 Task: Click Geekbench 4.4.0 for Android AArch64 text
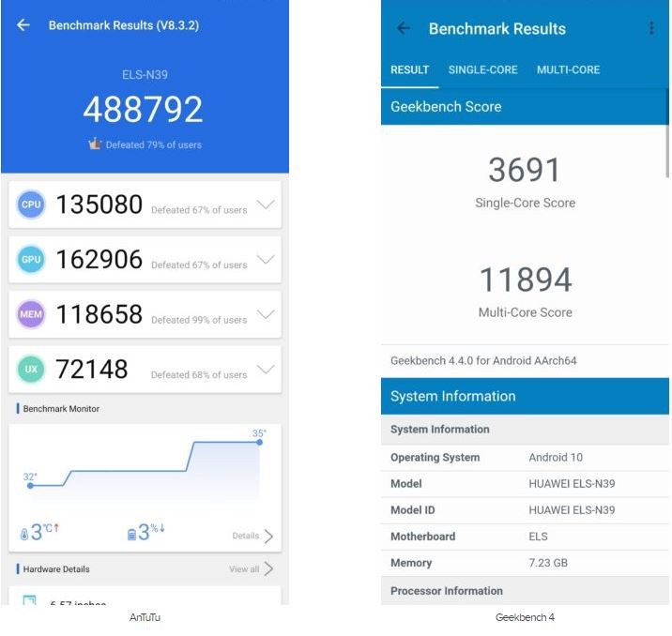[x=483, y=360]
